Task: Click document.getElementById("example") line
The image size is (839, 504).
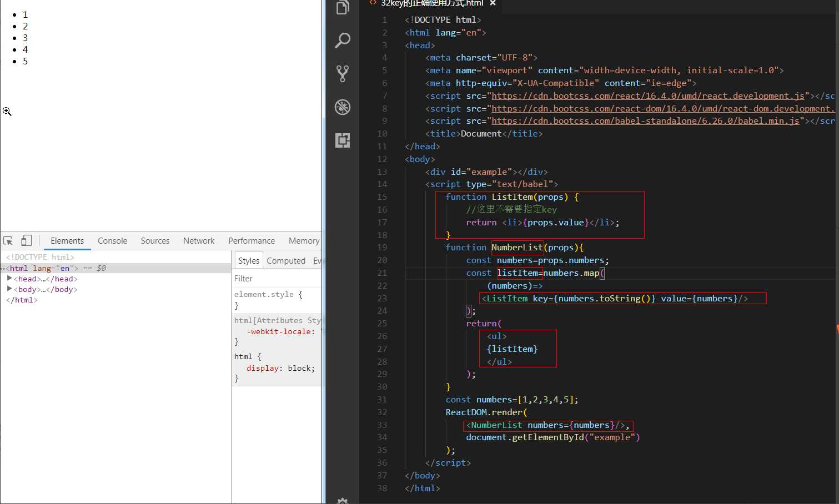Action: (x=553, y=437)
